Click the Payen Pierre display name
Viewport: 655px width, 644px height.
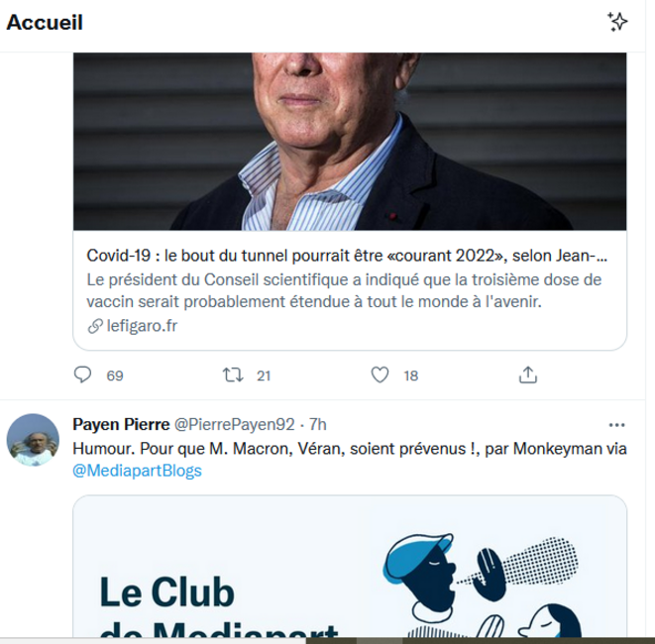[121, 424]
